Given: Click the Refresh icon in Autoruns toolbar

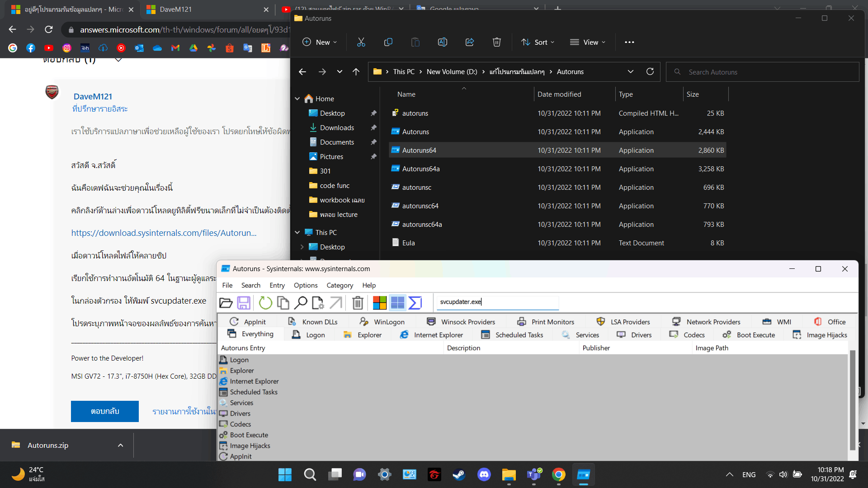Looking at the screenshot, I should pos(265,303).
